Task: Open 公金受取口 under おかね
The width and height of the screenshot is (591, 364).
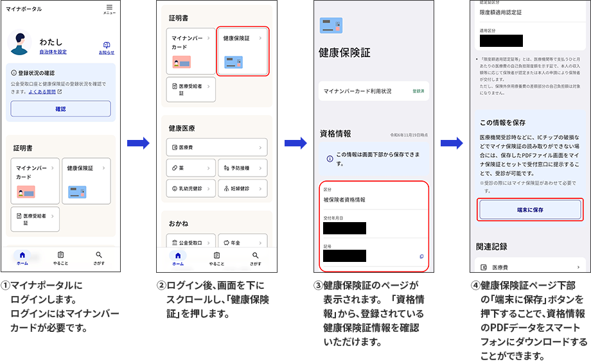Action: 190,243
